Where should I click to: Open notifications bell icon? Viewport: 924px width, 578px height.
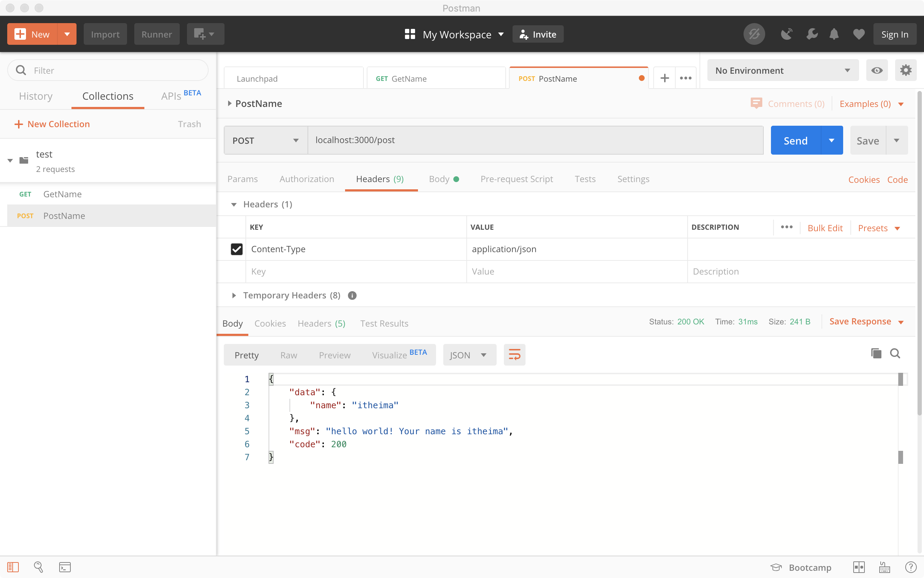point(834,34)
